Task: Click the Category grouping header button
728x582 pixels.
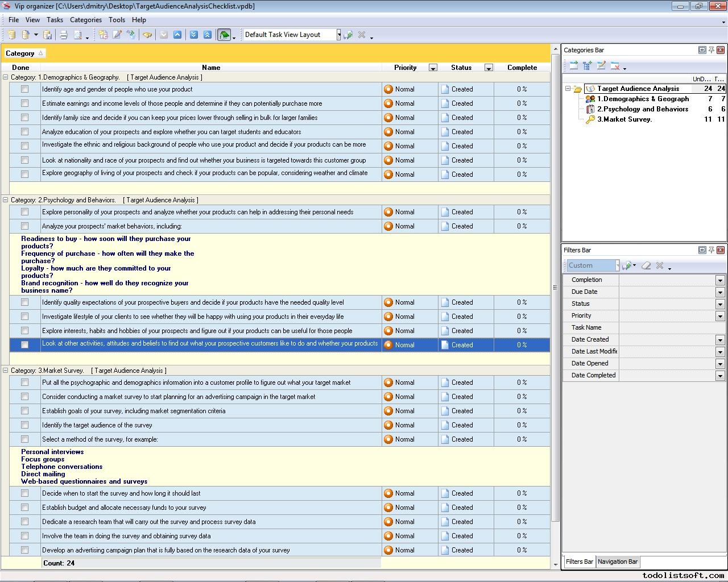Action: click(x=24, y=53)
